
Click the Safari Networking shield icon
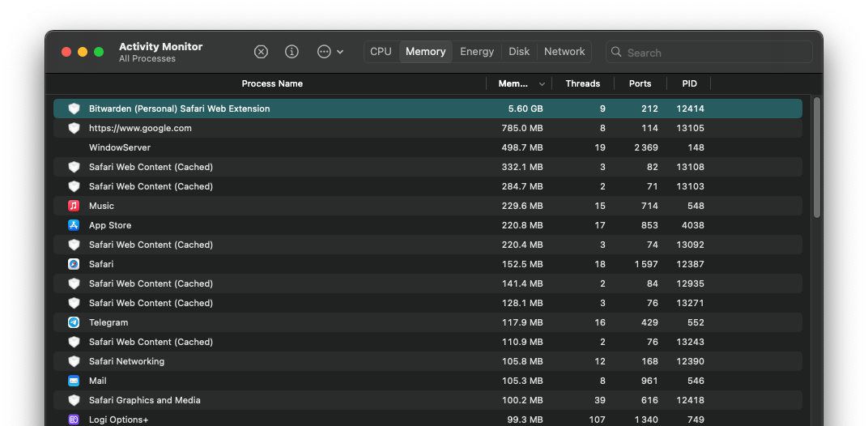tap(74, 361)
